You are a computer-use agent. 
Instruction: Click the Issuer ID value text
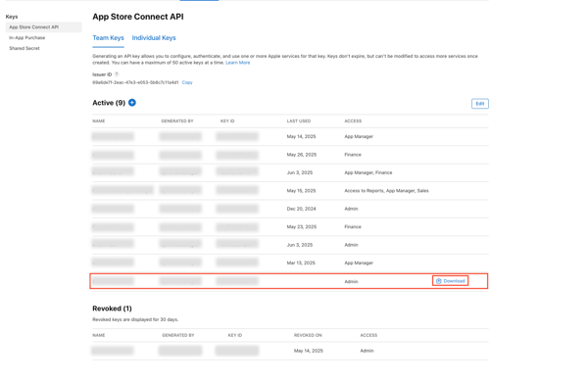tap(135, 82)
